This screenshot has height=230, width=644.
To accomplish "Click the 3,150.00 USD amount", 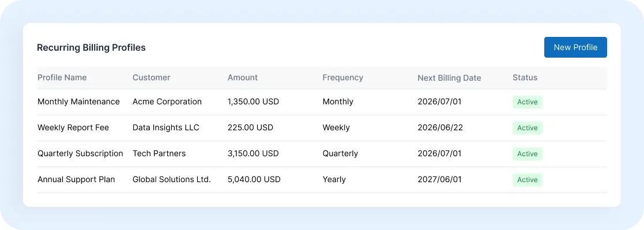I will (253, 153).
